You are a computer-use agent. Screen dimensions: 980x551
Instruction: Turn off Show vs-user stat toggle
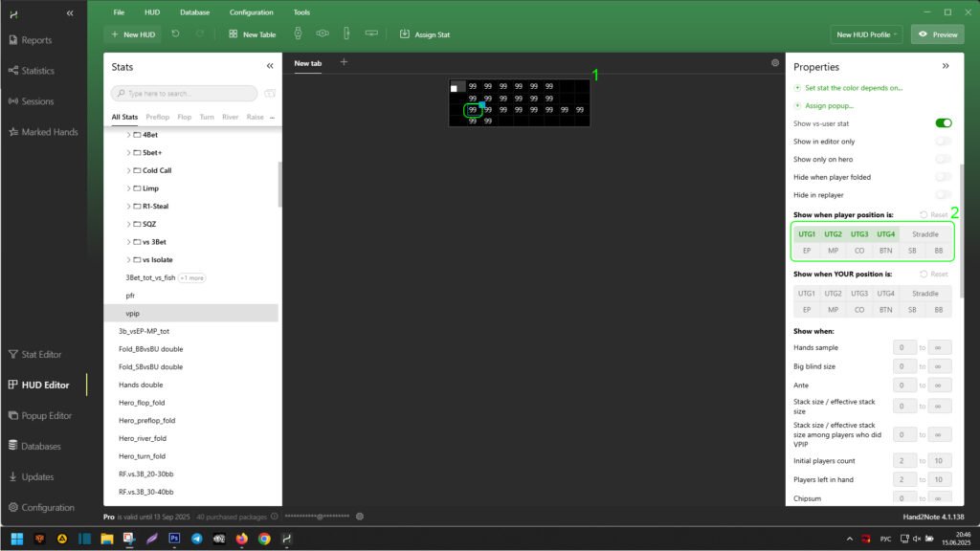pos(943,123)
